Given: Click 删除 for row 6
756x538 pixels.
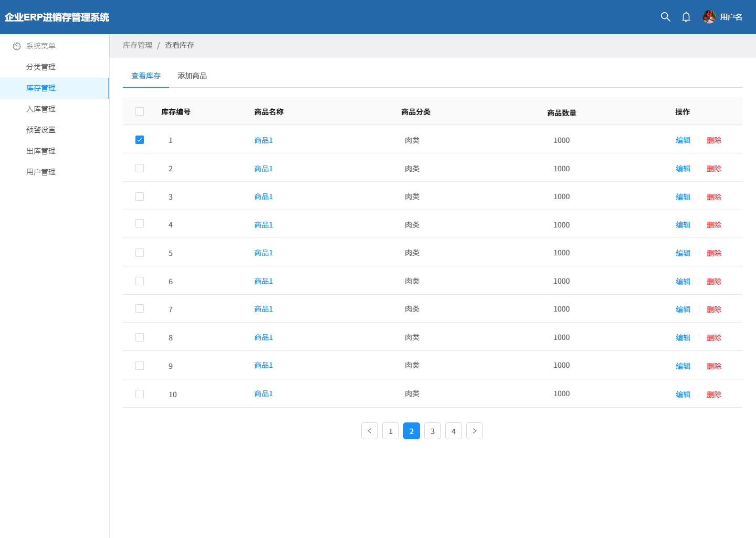Looking at the screenshot, I should point(714,282).
